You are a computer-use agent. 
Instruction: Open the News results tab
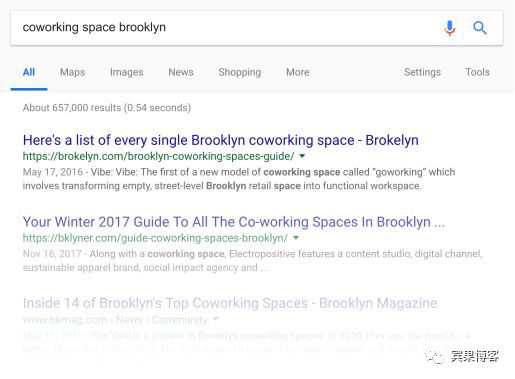(181, 72)
